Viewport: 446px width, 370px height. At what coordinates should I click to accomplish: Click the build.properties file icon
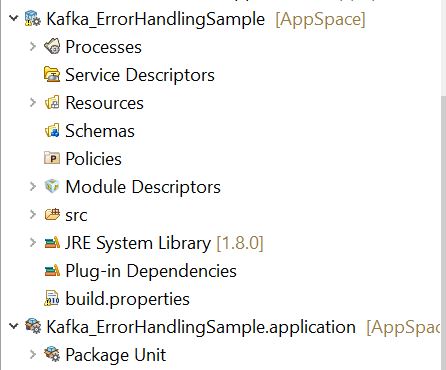click(52, 299)
